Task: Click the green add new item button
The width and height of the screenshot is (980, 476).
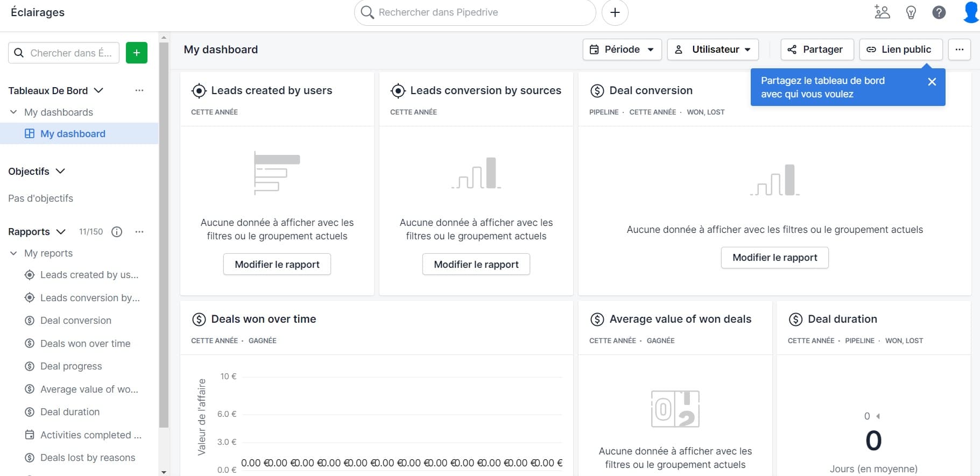Action: [x=136, y=53]
